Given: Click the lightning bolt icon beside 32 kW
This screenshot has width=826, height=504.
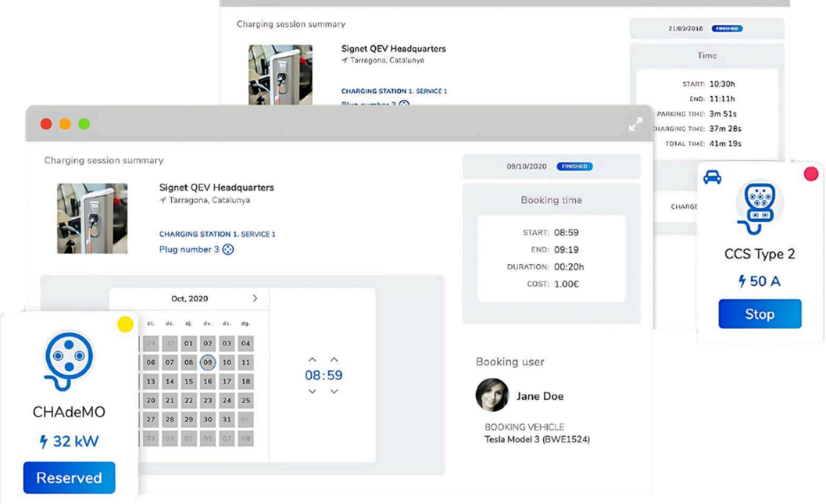Looking at the screenshot, I should coord(44,441).
